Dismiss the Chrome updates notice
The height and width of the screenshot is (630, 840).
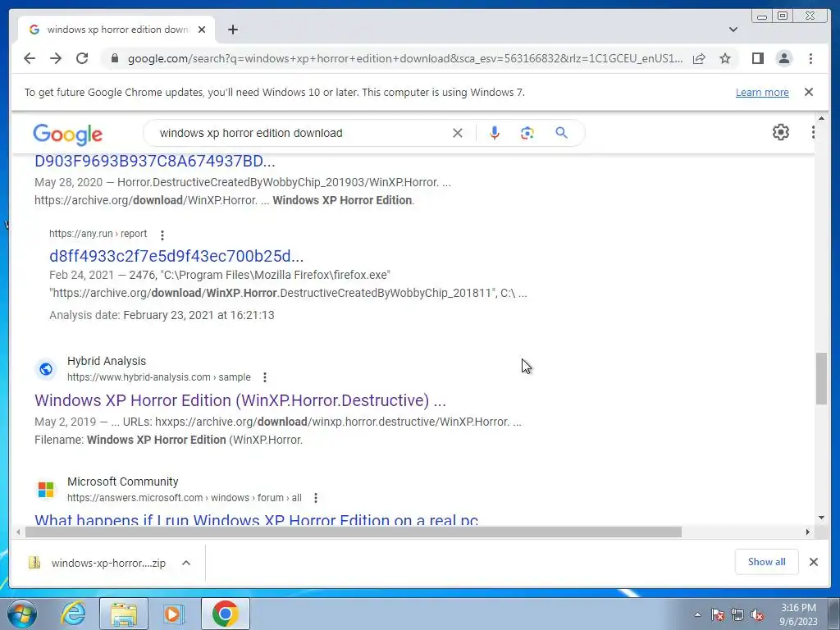pos(809,92)
